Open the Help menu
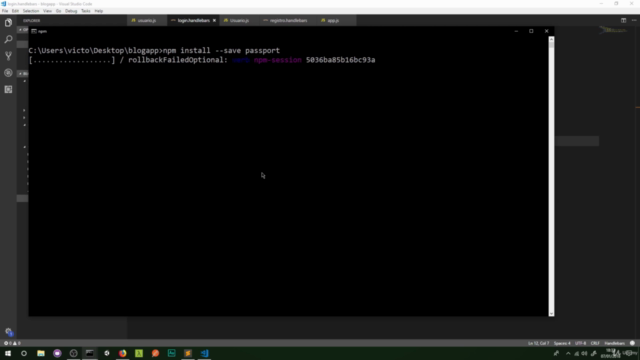The width and height of the screenshot is (640, 360). (x=99, y=11)
